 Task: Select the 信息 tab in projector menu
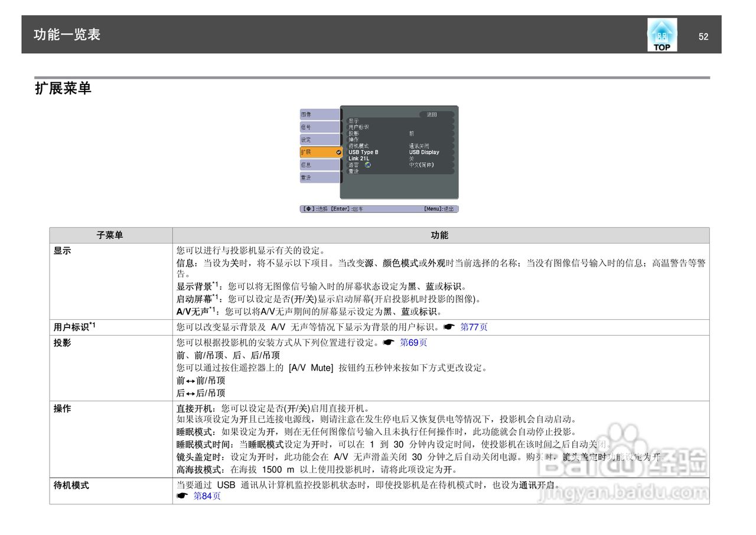point(320,165)
